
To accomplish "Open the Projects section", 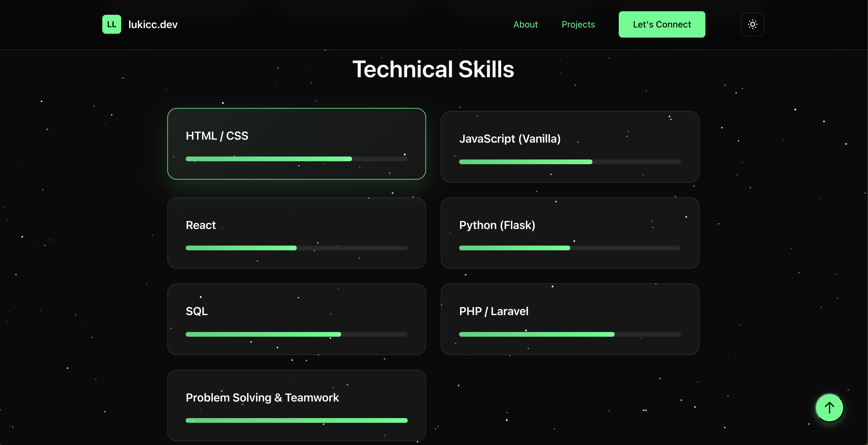I will point(578,24).
